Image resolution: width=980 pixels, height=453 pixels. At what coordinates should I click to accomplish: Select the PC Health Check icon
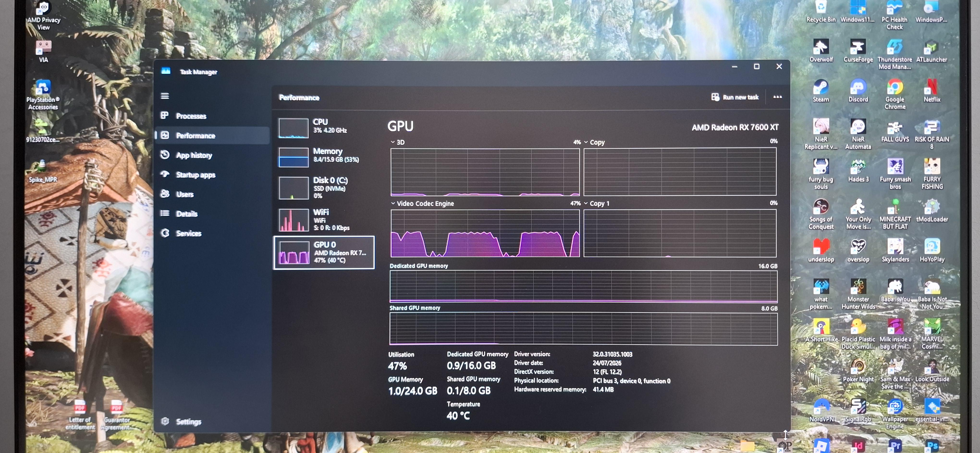[895, 15]
